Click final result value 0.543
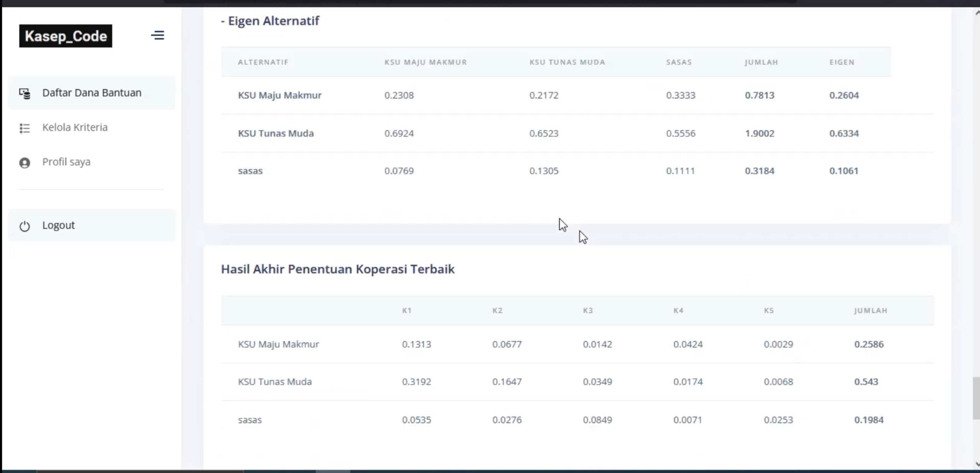The image size is (980, 473). (866, 382)
